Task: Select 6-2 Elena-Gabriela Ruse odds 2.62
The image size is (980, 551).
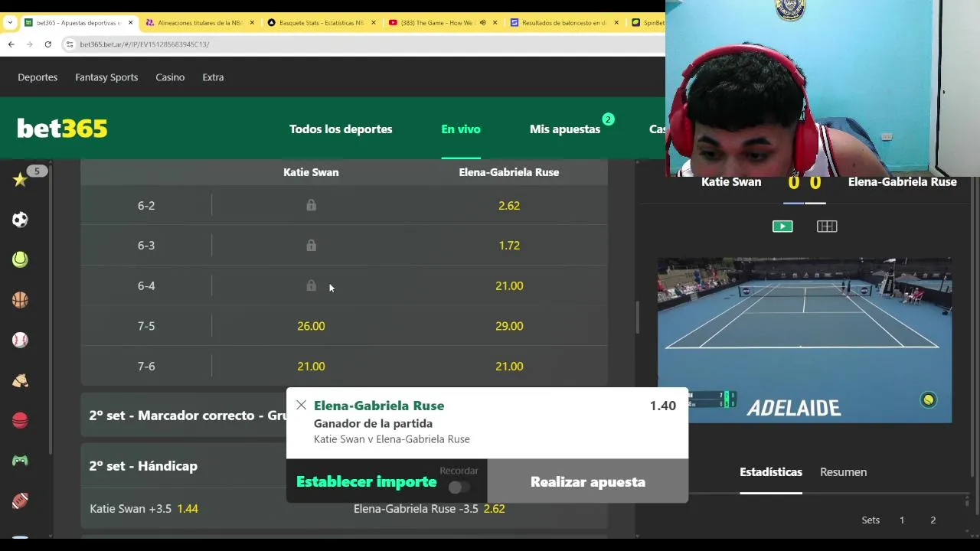Action: pos(509,205)
